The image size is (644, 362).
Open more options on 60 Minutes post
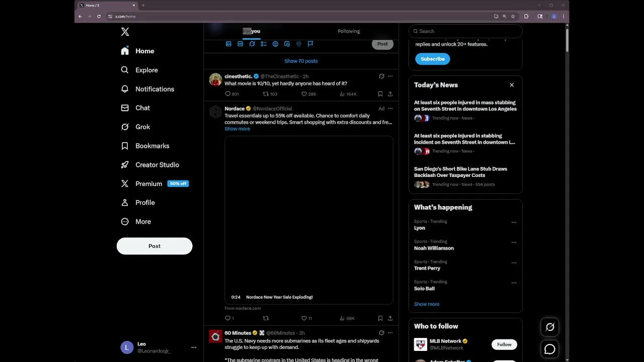(390, 333)
